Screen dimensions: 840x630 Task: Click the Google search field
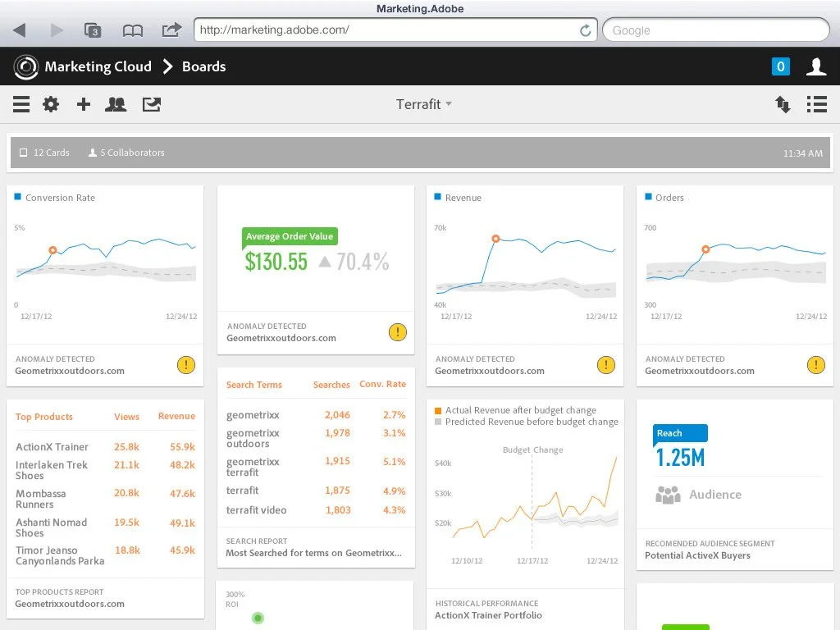715,30
